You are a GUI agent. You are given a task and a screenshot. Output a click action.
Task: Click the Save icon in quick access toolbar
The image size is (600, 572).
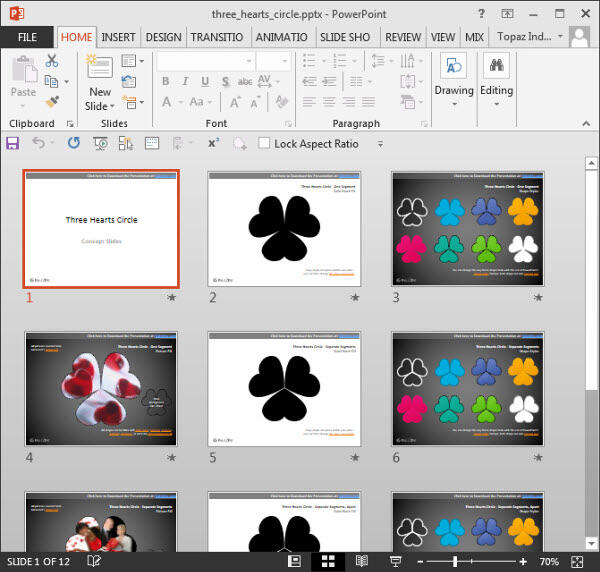(12, 144)
